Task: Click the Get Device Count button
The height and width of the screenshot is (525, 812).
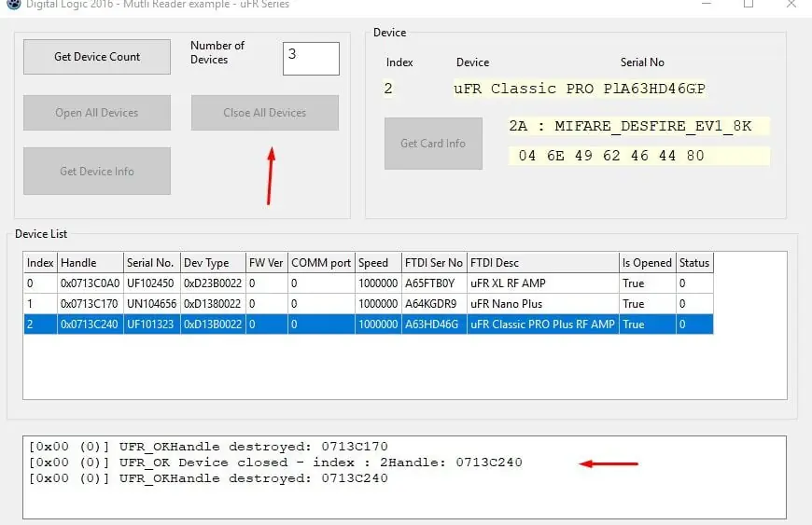Action: pyautogui.click(x=97, y=57)
